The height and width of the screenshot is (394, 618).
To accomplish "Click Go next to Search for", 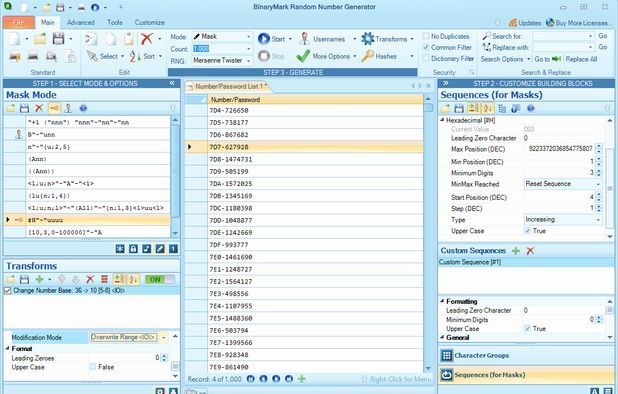I will coord(603,36).
